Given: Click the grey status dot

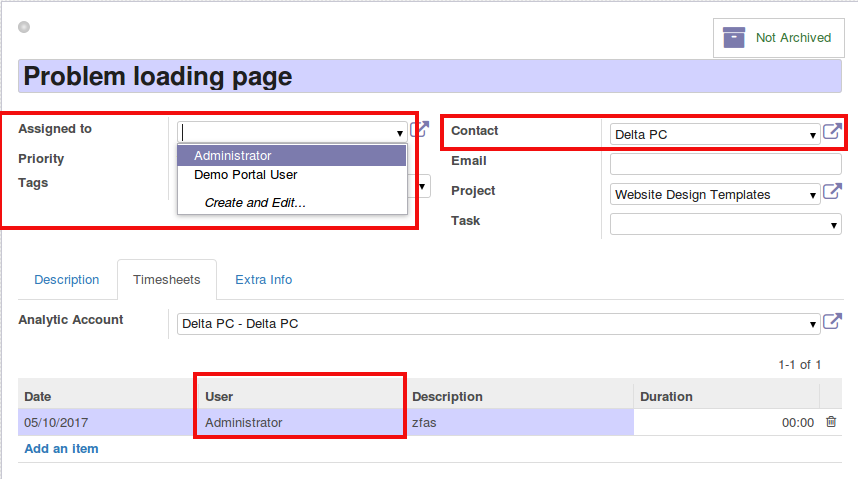Looking at the screenshot, I should point(24,27).
